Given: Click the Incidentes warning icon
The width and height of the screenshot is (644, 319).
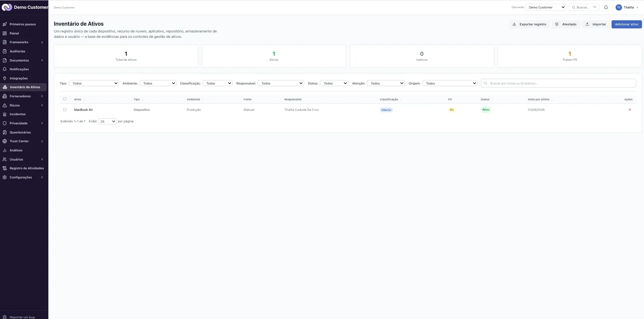Looking at the screenshot, I should [5, 114].
